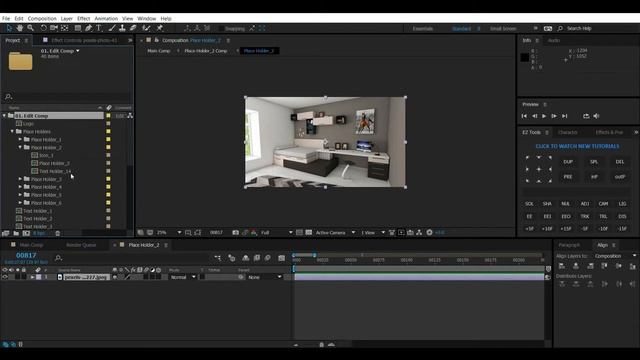The image size is (640, 360).
Task: Select the Rectangle shape tool
Action: click(x=78, y=28)
